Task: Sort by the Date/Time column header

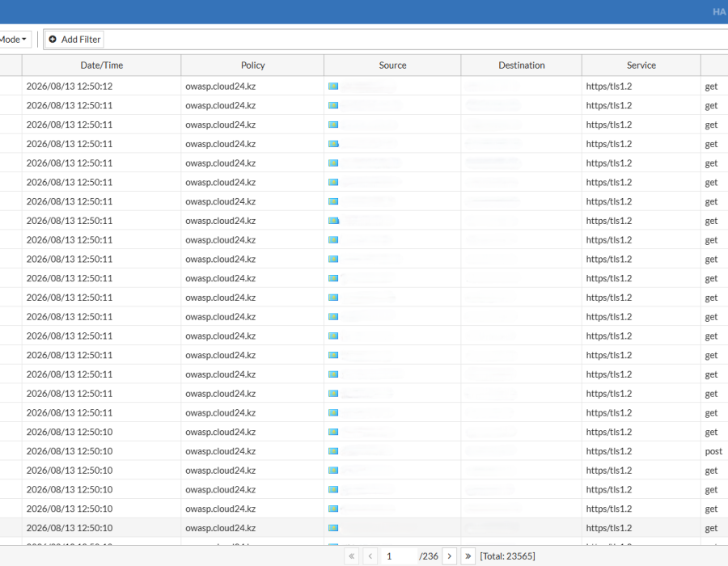Action: (x=102, y=65)
